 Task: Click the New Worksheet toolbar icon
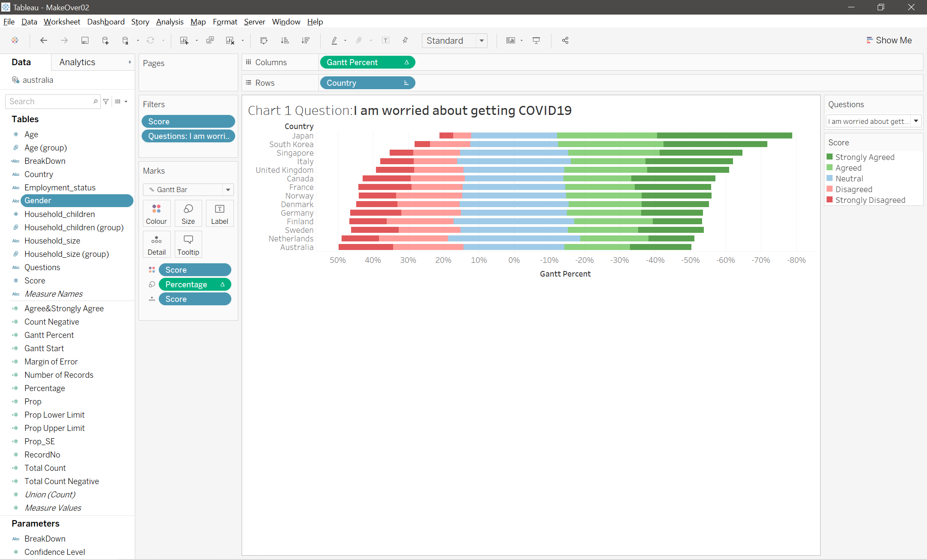click(184, 40)
